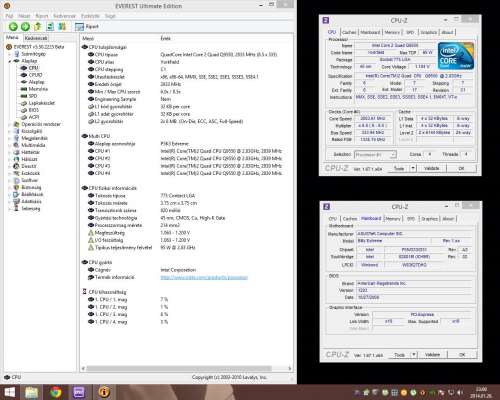The image size is (500, 400).
Task: Select CPU under Alaplap in the tree
Action: pos(33,68)
